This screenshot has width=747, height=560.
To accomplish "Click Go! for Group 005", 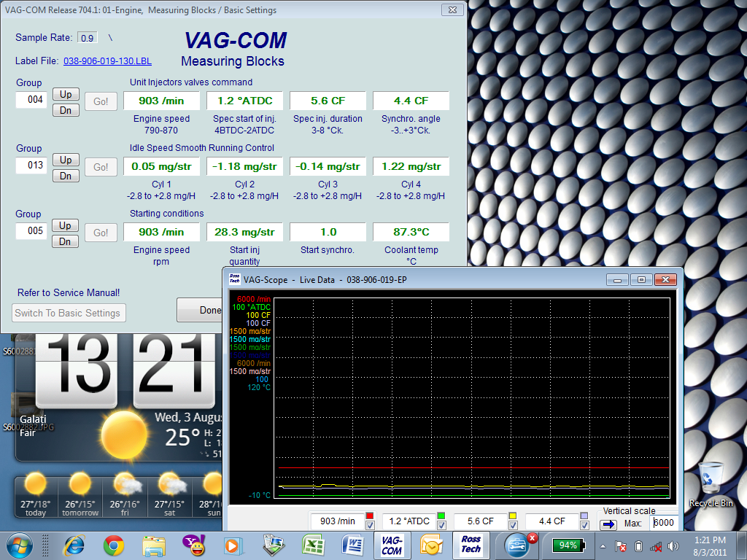I will click(x=101, y=233).
